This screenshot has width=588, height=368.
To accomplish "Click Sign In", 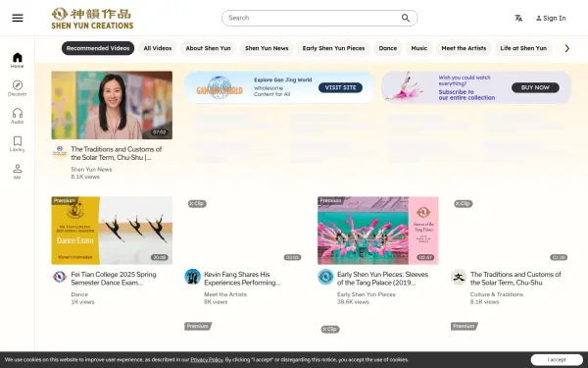I will click(551, 18).
